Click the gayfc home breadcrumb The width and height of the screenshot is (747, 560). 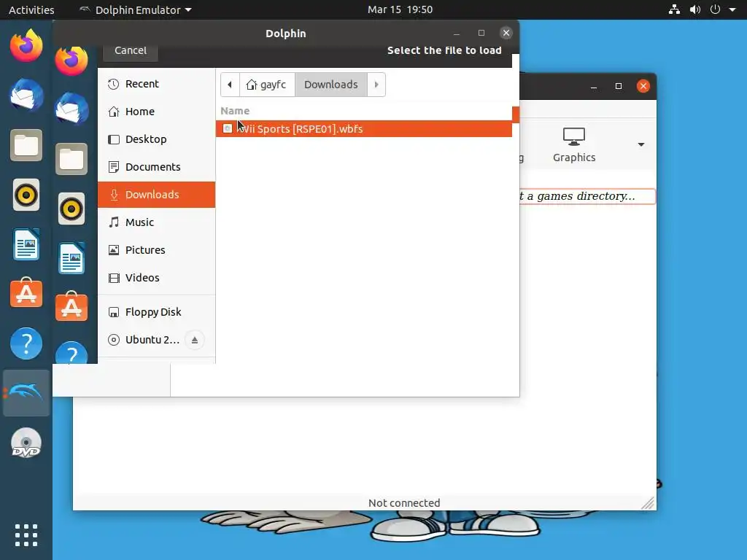coord(267,85)
